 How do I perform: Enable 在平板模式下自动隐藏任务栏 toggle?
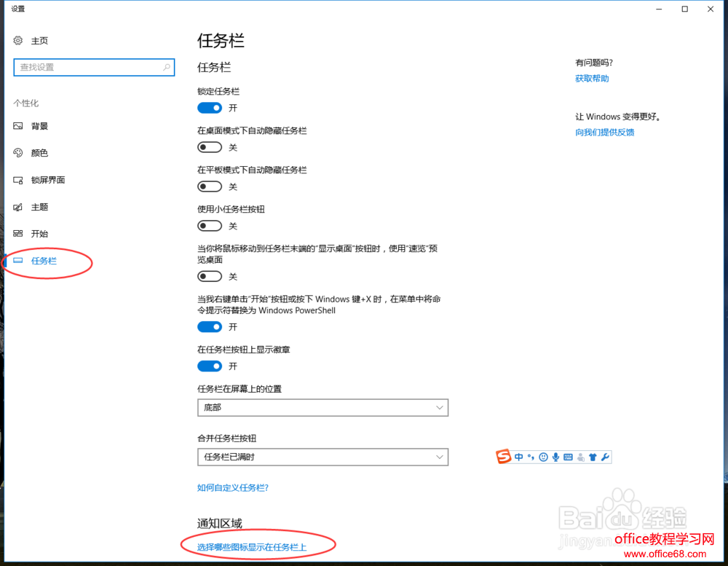click(210, 186)
